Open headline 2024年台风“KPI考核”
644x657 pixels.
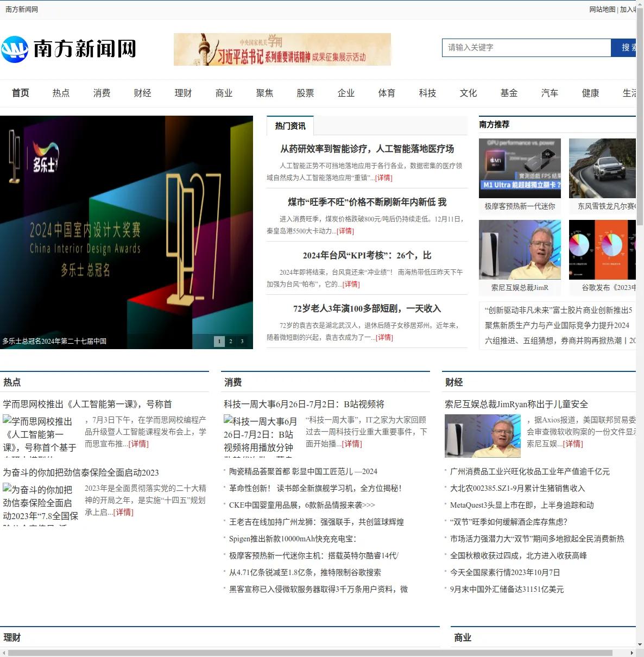pyautogui.click(x=367, y=255)
